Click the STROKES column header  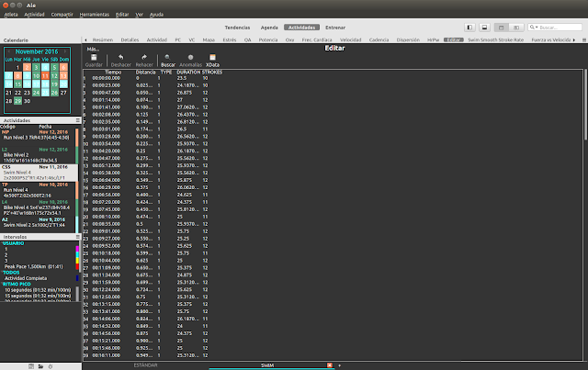click(212, 72)
